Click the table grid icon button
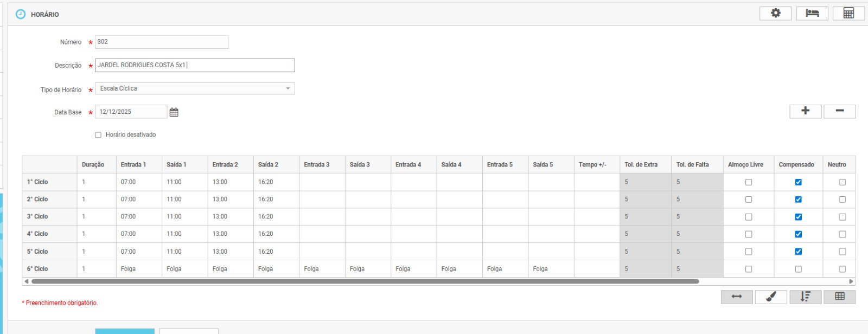Viewport: 868px width, 334px height. pyautogui.click(x=839, y=297)
